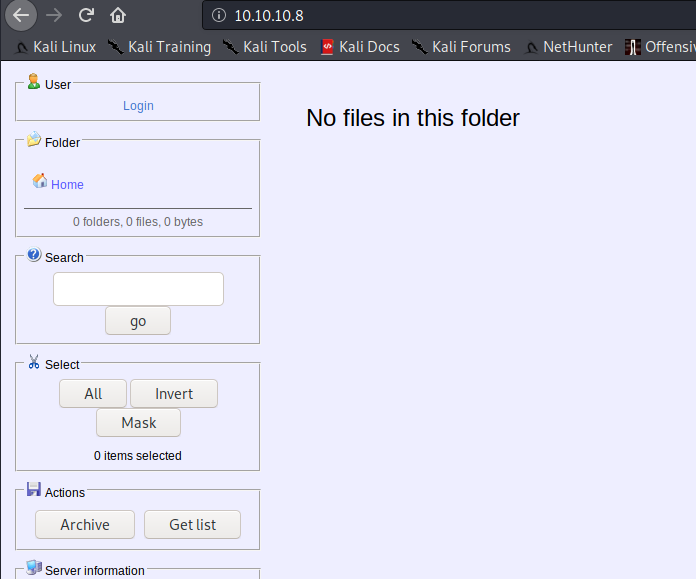This screenshot has height=579, width=696.
Task: Submit search with the go button
Action: coord(138,321)
